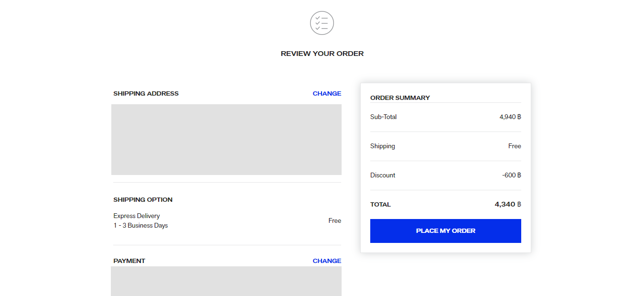Click the Discount label

(x=383, y=175)
